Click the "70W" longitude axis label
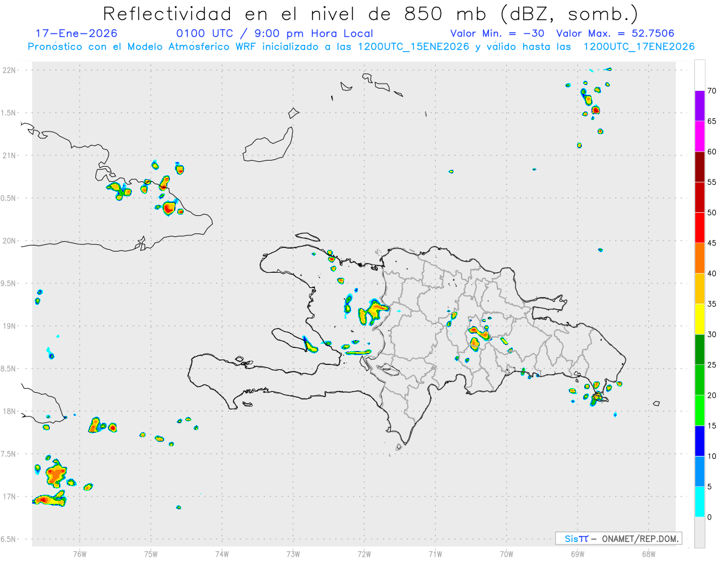This screenshot has height=562, width=728. 507,553
